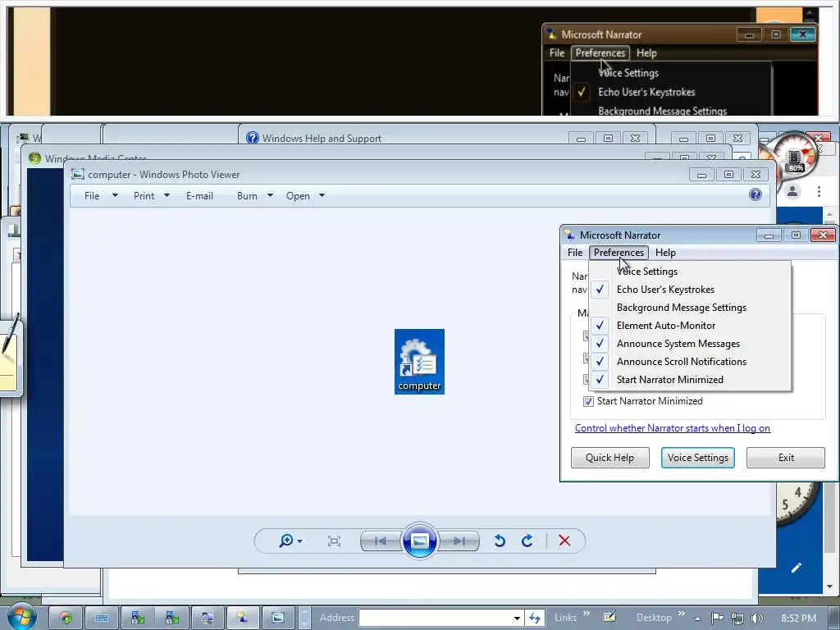The height and width of the screenshot is (630, 840).
Task: Expand the File dropdown arrow in Photo Viewer
Action: tap(115, 195)
